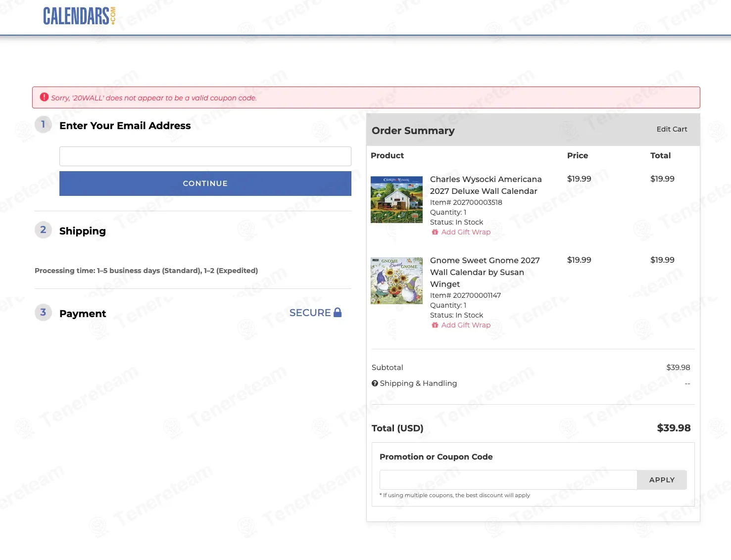
Task: Click the Charles Wysocki Americana product title
Action: 486,185
